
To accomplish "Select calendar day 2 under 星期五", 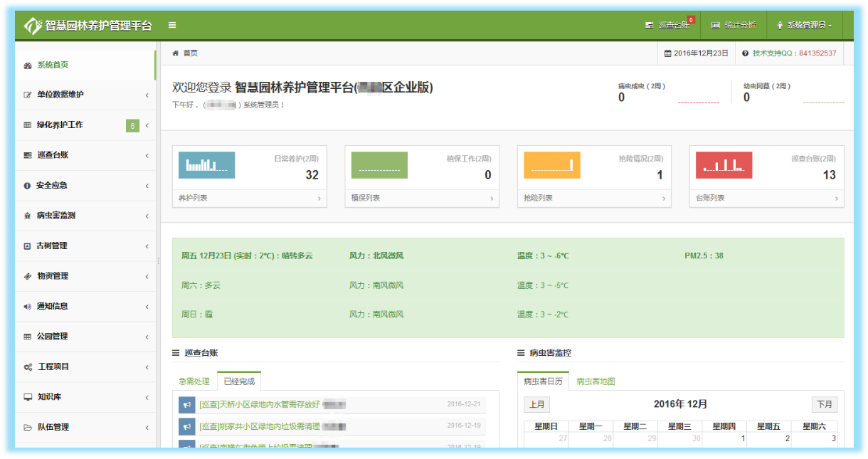I will coord(769,439).
